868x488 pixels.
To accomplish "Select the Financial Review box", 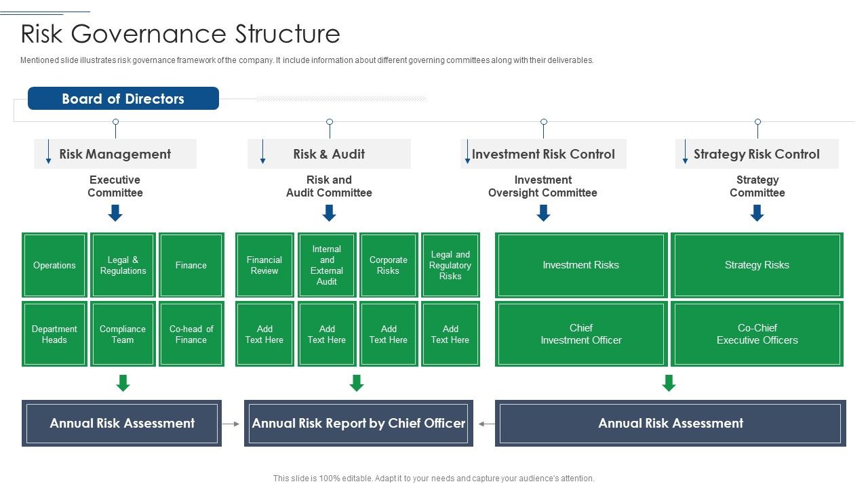I will [264, 265].
